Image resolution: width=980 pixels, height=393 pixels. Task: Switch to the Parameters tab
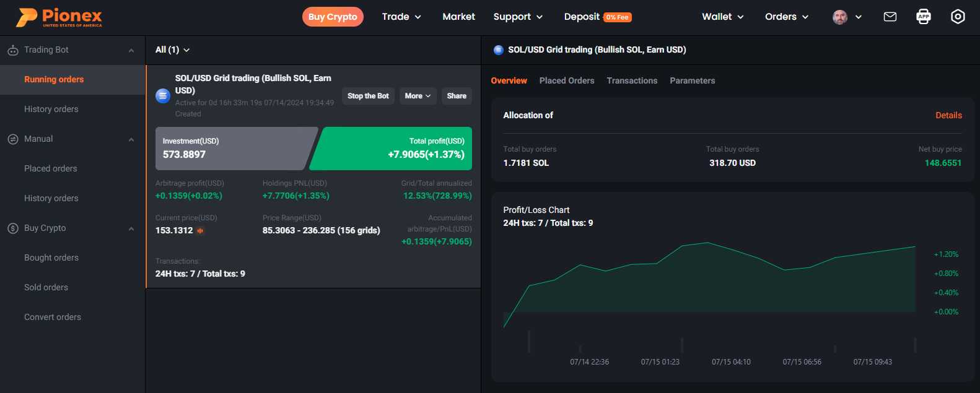pos(693,81)
